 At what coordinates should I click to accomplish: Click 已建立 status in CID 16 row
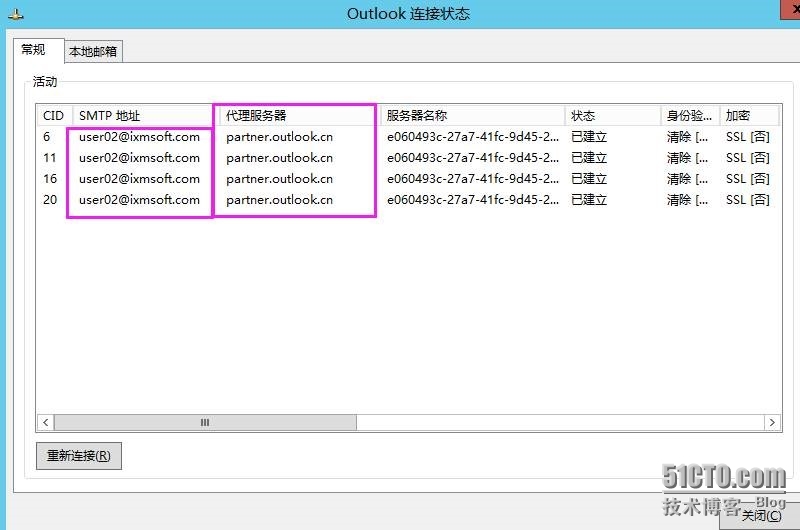589,179
